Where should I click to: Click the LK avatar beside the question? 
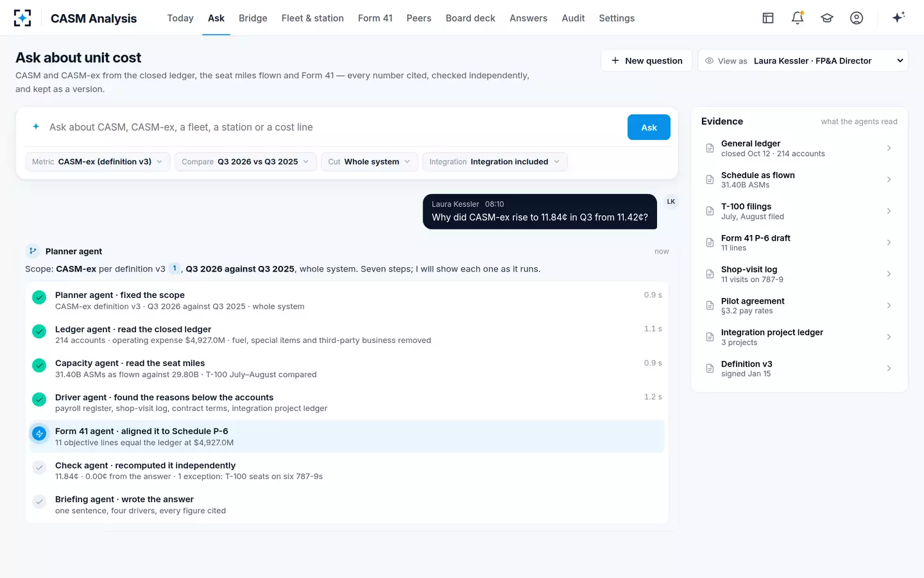click(671, 202)
